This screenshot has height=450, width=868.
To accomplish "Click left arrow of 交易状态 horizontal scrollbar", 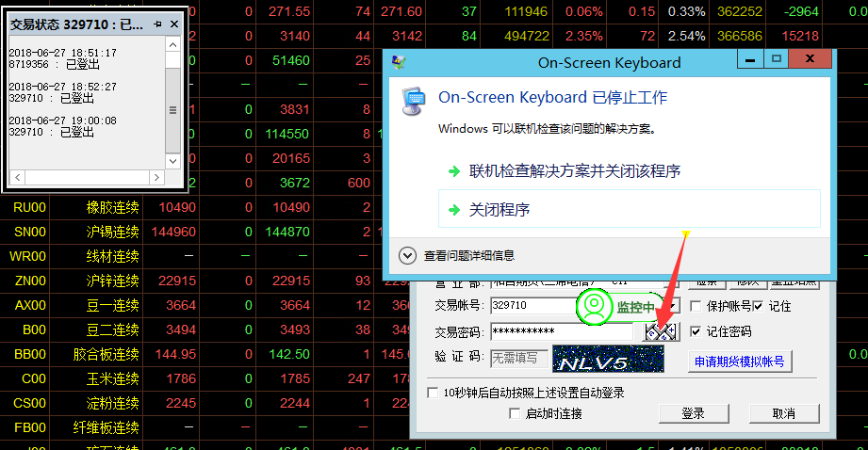I will 17,177.
